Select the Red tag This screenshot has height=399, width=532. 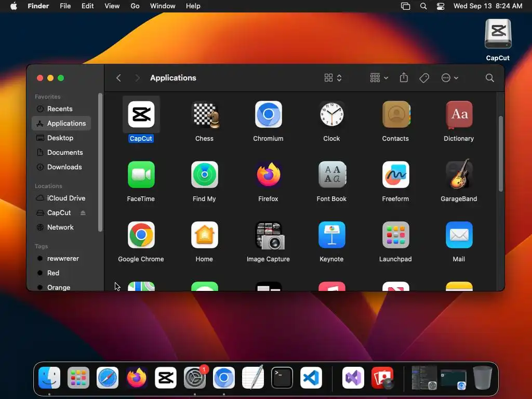pos(61,273)
